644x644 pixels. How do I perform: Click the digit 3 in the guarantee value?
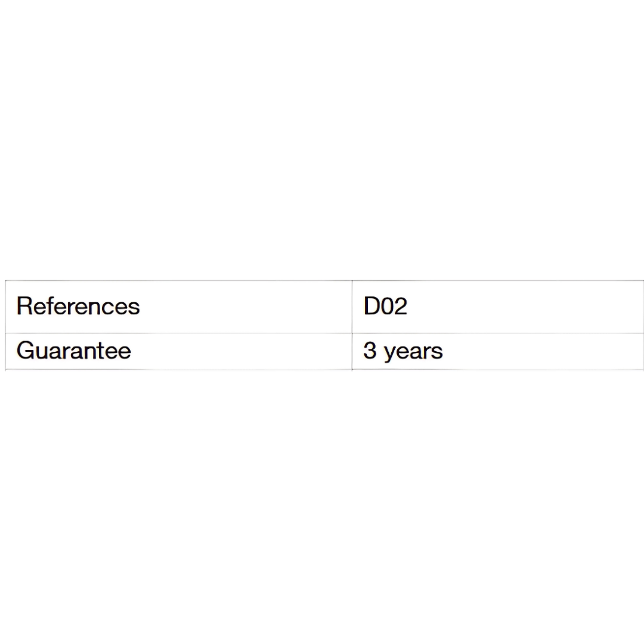click(x=370, y=351)
